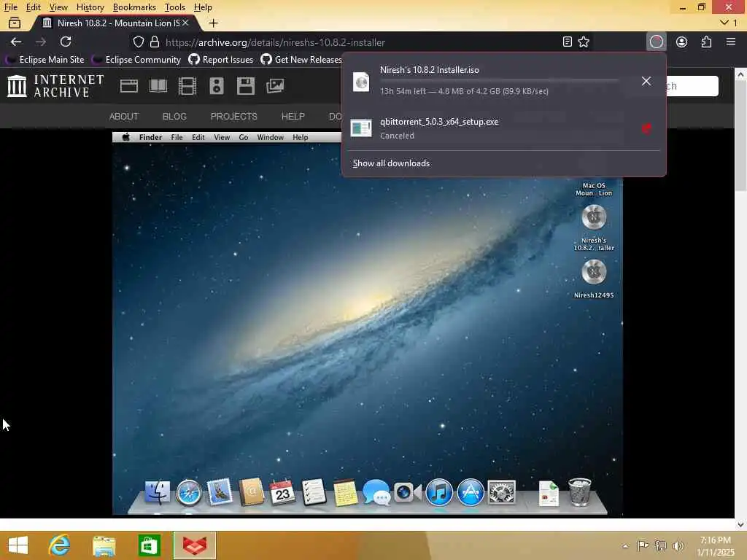Click ABOUT in Archive navigation
This screenshot has height=560, width=747.
pyautogui.click(x=123, y=116)
